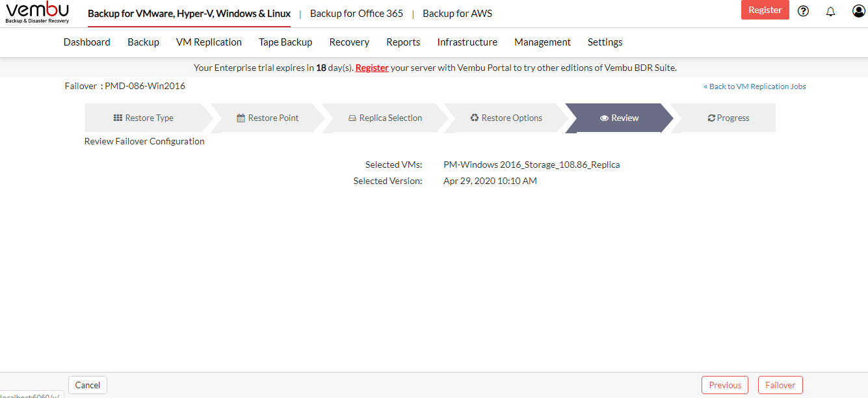Go to the Restore Type step
Image resolution: width=868 pixels, height=398 pixels.
pos(144,118)
